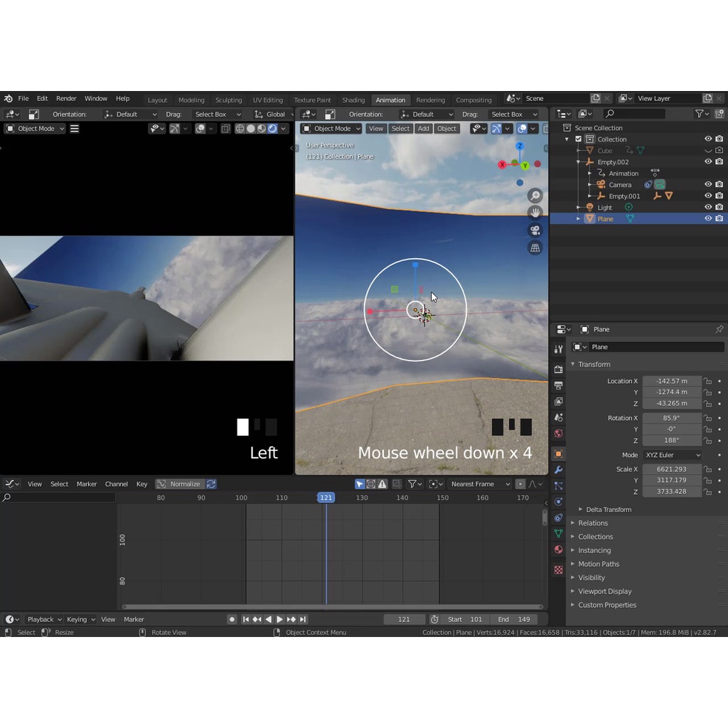Open the Keying popover in timeline
Viewport: 728px width, 728px height.
(80, 619)
